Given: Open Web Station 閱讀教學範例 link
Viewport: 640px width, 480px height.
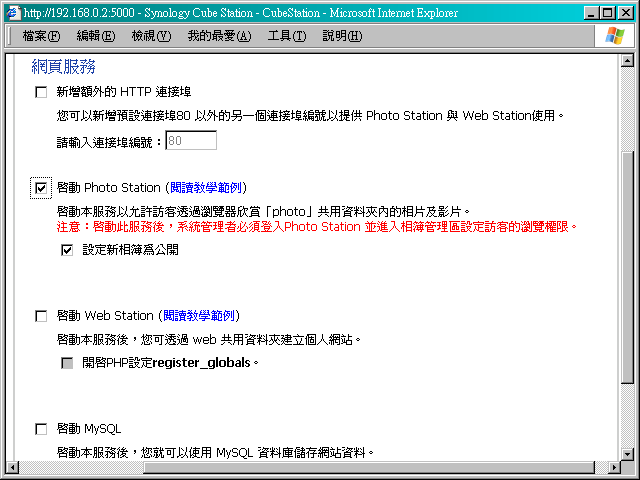Looking at the screenshot, I should [x=199, y=316].
